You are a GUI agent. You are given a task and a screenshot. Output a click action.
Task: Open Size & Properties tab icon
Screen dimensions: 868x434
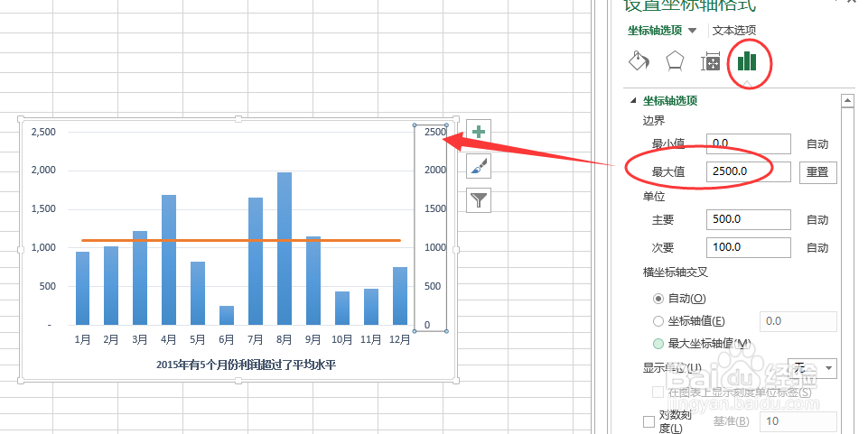[710, 62]
